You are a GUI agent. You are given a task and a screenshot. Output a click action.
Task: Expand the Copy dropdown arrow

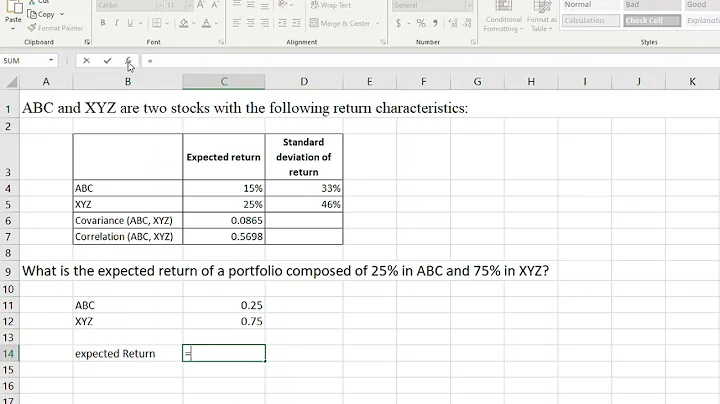point(62,14)
